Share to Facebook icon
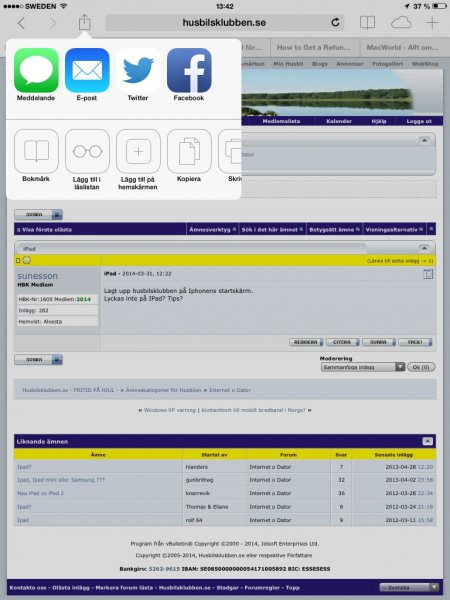The image size is (450, 600). [x=189, y=70]
